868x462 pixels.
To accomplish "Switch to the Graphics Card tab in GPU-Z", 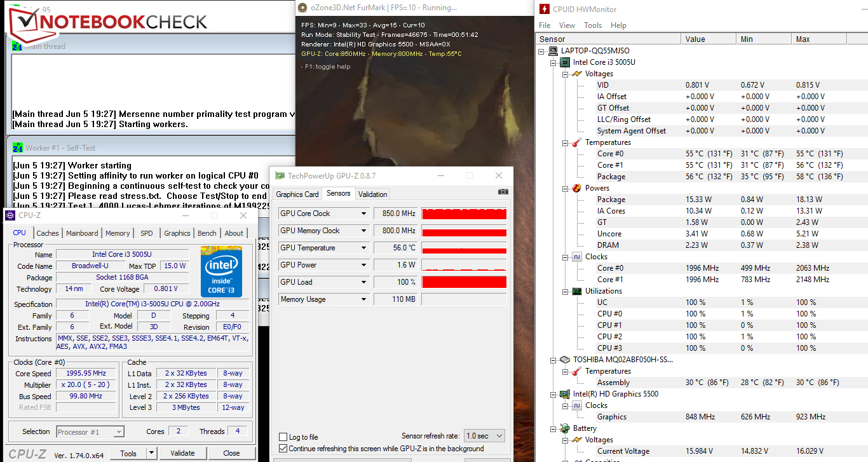I will pos(297,194).
